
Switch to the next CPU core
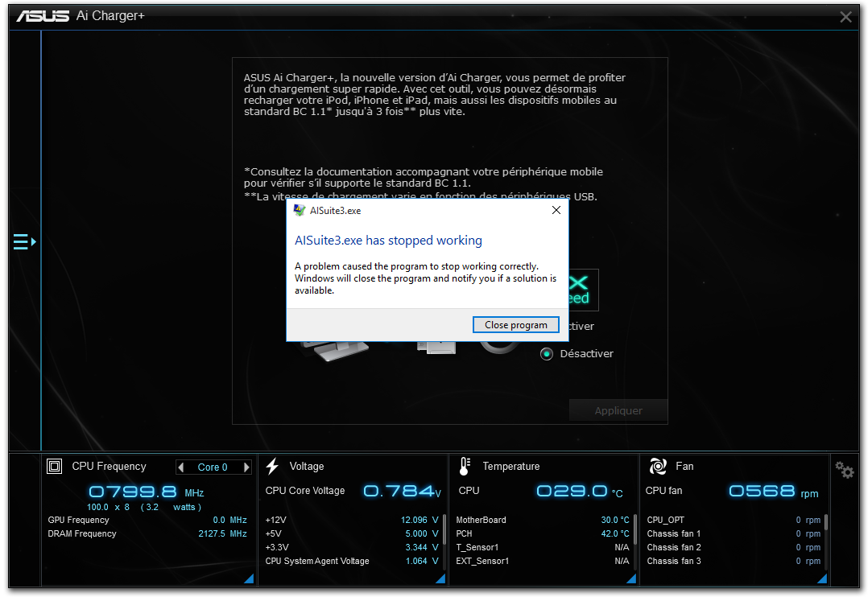tap(246, 467)
